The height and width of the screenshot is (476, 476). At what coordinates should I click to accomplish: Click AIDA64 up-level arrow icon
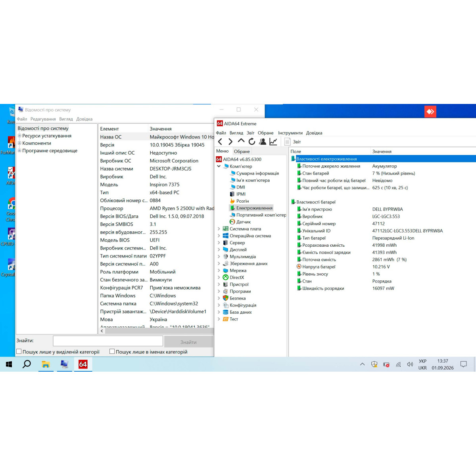click(241, 141)
